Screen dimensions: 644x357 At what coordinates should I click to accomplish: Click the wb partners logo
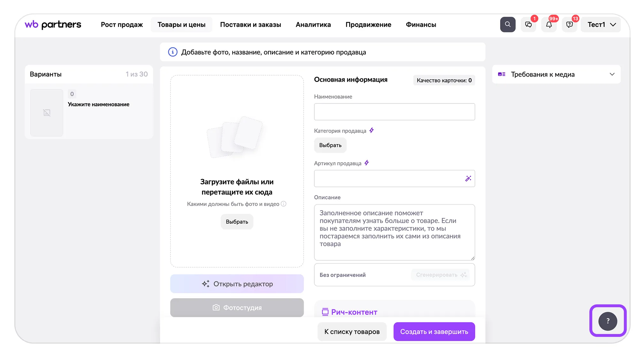[53, 25]
